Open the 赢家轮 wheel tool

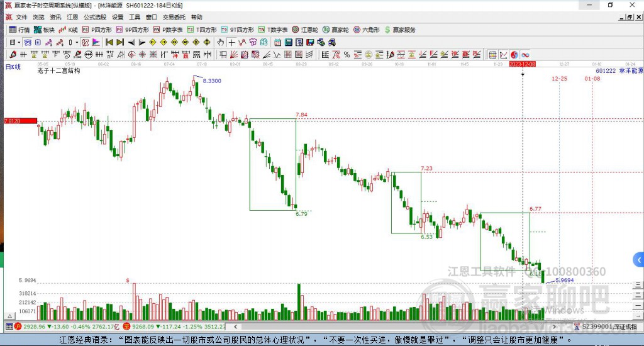[x=336, y=30]
